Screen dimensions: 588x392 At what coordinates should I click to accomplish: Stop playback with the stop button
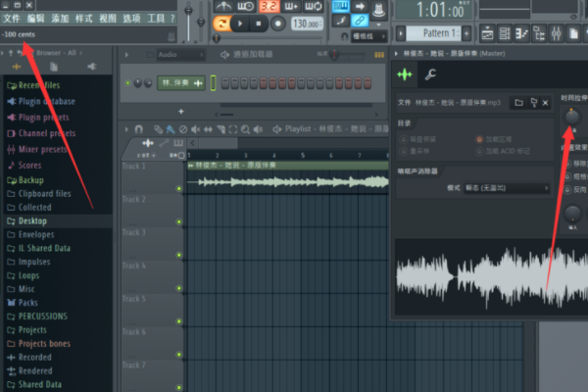click(259, 24)
